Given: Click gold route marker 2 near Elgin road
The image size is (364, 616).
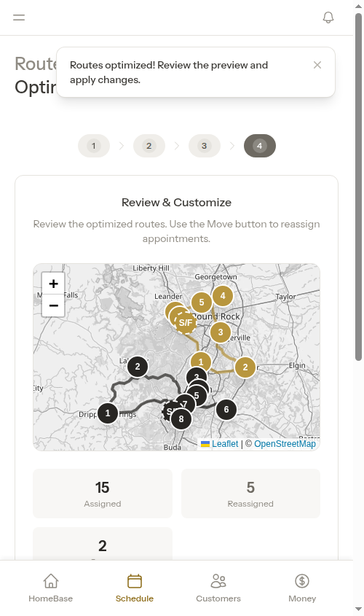Looking at the screenshot, I should point(245,367).
